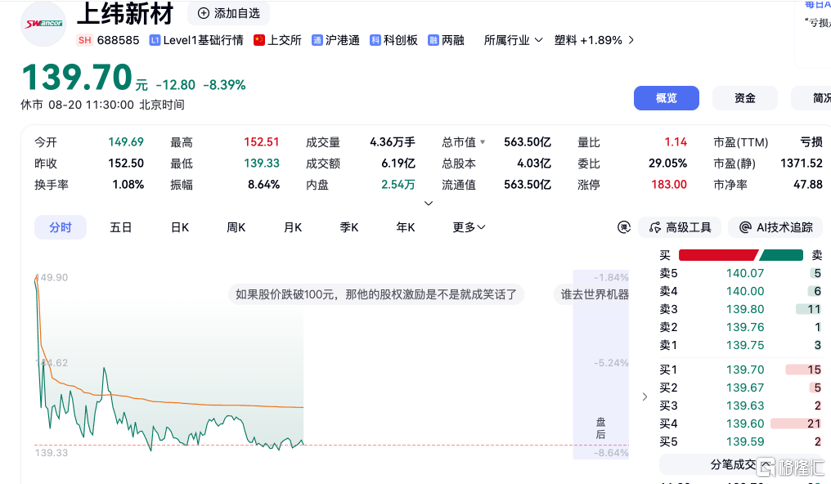
Task: Add stock via 添加自选 button
Action: pyautogui.click(x=228, y=13)
